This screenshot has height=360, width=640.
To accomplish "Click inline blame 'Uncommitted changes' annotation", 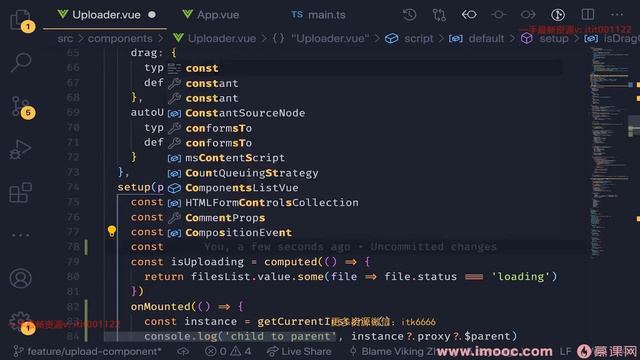I will point(433,247).
